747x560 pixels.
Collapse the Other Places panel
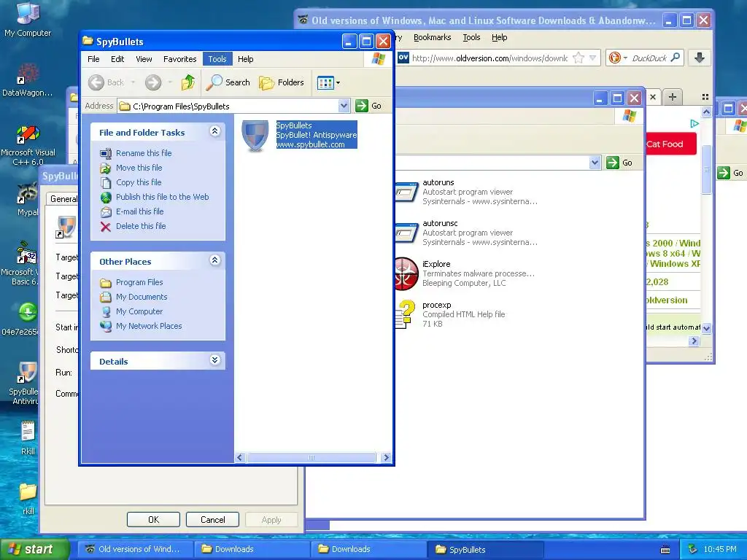pyautogui.click(x=215, y=260)
